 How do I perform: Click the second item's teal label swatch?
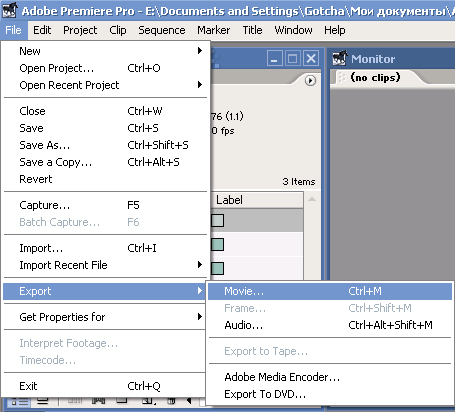pyautogui.click(x=217, y=244)
